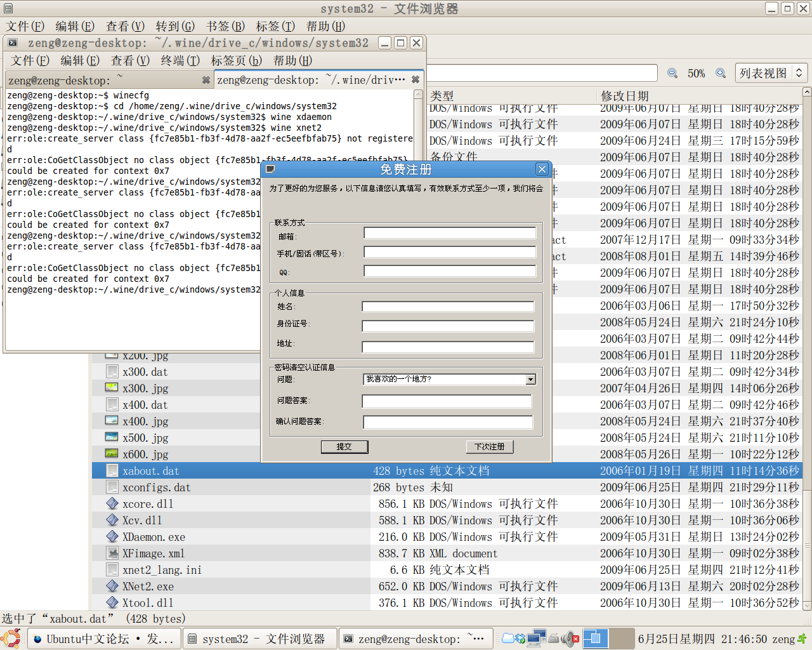Sort by 类型 column header
Screen dimensions: 812x650
pos(511,96)
